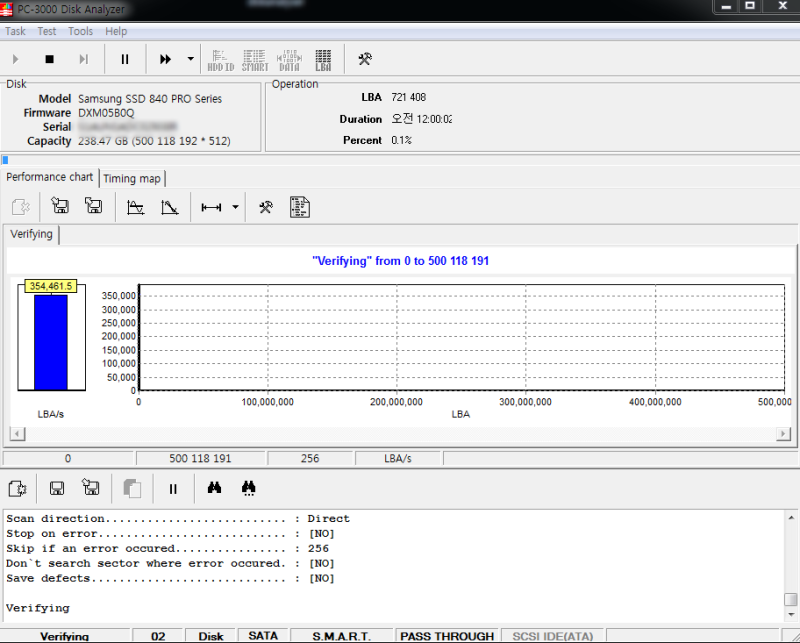Open the Help menu
The width and height of the screenshot is (800, 643).
coord(116,31)
